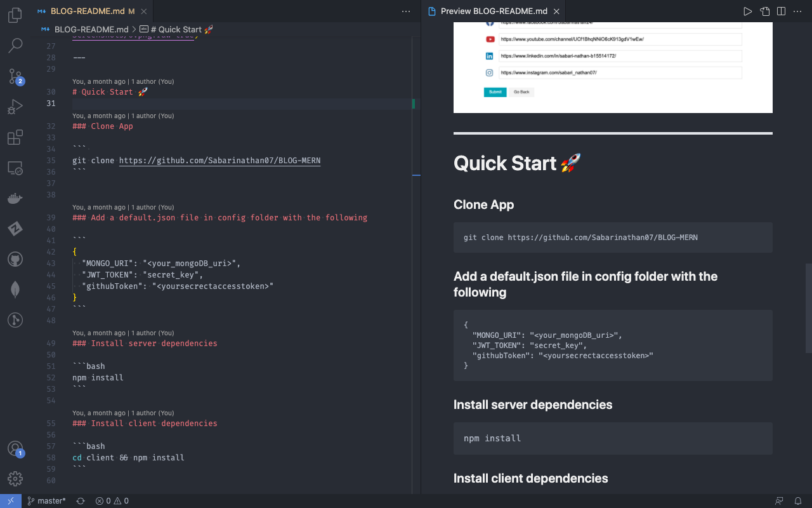Click the remote window indicator in status bar
This screenshot has height=508, width=812.
point(11,501)
